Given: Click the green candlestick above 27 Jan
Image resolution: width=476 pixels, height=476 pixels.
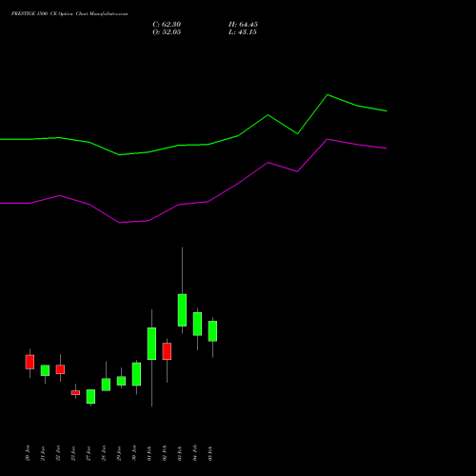Looking at the screenshot, I should click(x=90, y=396).
